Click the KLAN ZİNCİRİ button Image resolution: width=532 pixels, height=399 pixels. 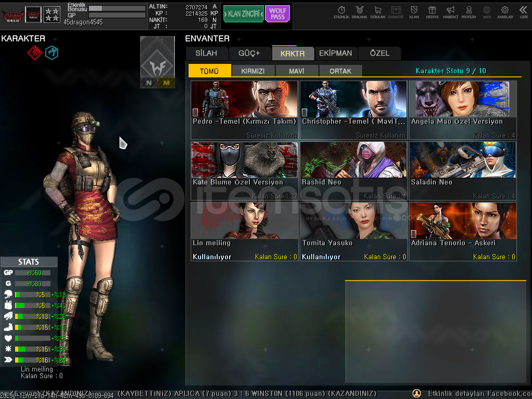tap(244, 14)
